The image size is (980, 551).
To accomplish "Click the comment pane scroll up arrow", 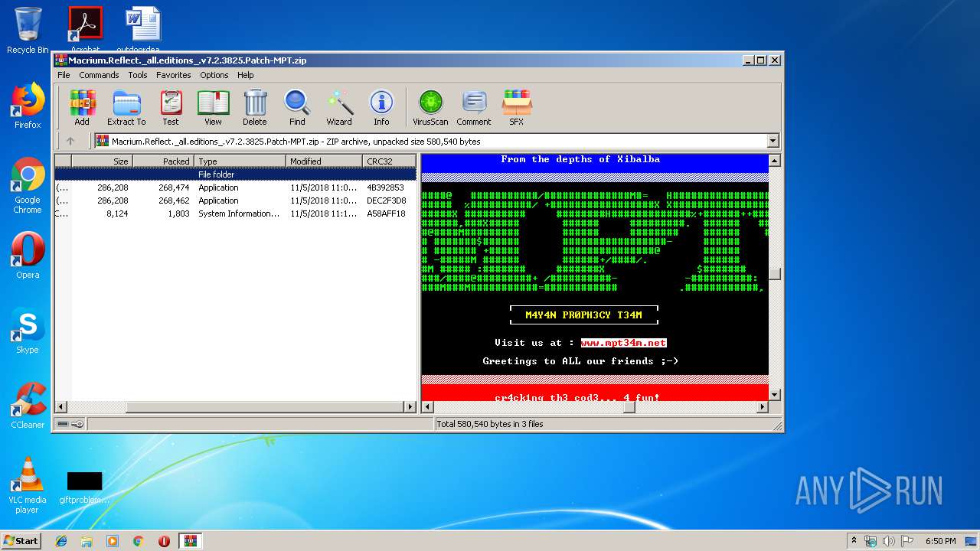I will [774, 161].
